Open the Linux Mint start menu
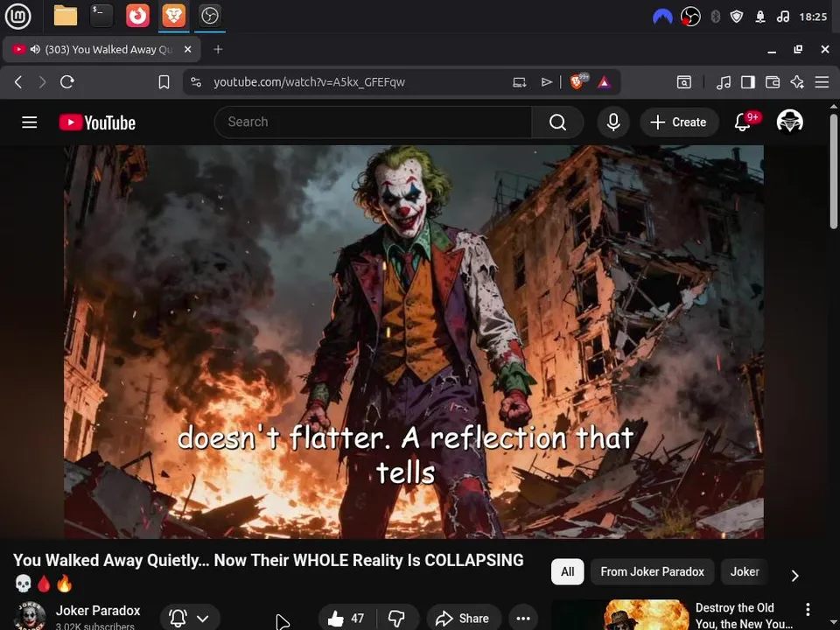This screenshot has height=630, width=840. pos(17,16)
